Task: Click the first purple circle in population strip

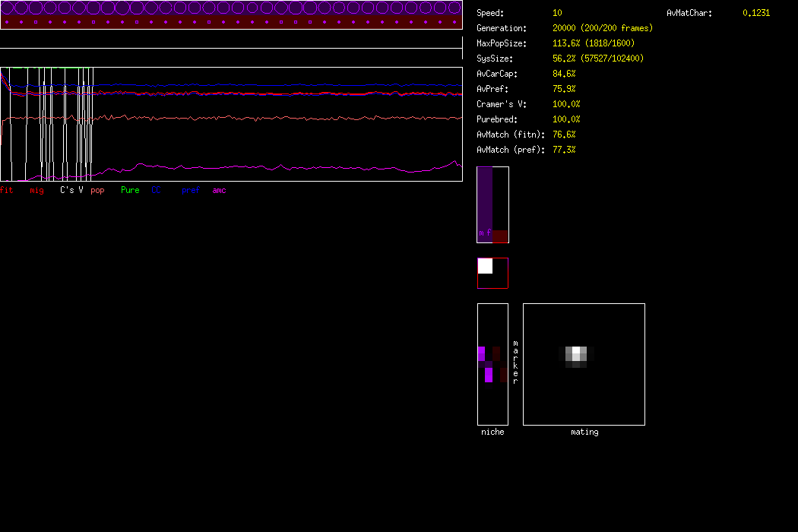Action: (8, 8)
